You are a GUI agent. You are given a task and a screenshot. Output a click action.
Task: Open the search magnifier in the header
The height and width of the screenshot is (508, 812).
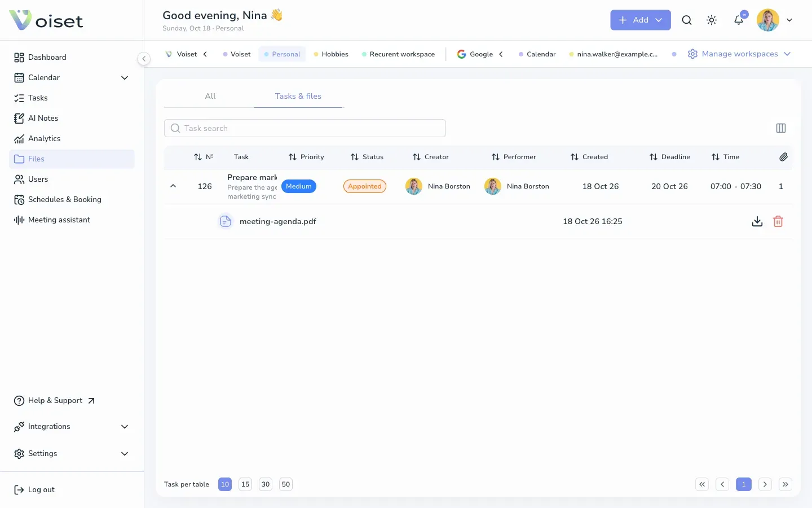point(686,20)
